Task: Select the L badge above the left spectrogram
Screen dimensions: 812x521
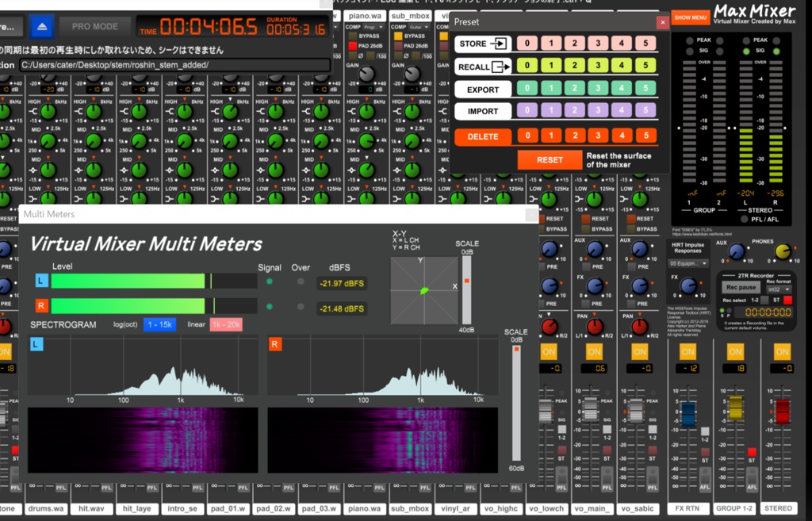Action: [35, 344]
